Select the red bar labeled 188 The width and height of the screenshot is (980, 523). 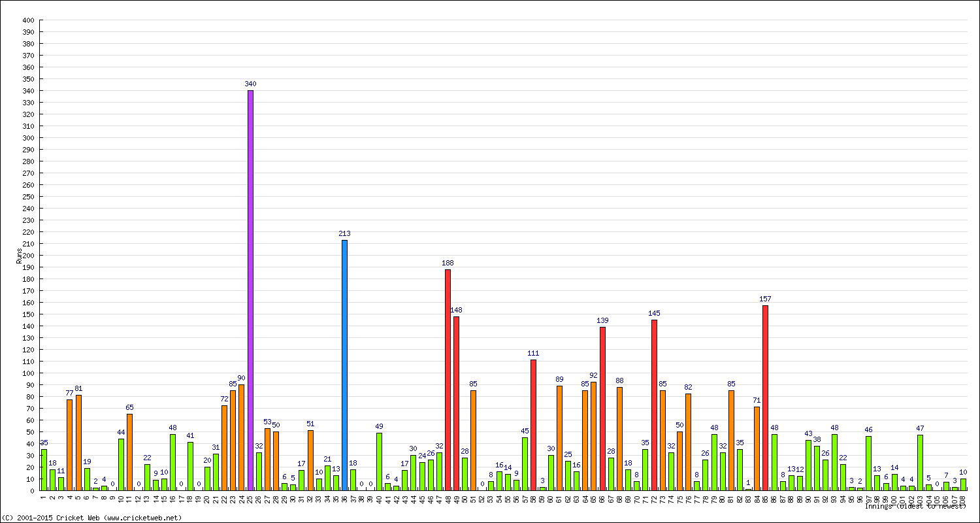coord(448,380)
